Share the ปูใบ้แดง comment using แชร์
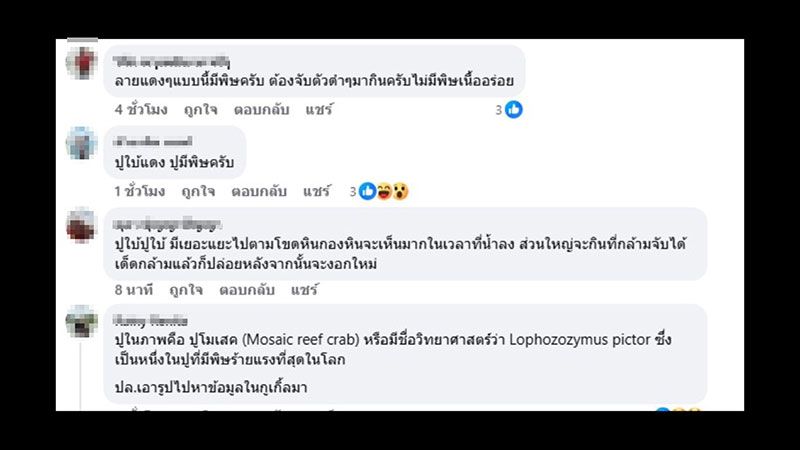This screenshot has height=450, width=800. (x=316, y=191)
